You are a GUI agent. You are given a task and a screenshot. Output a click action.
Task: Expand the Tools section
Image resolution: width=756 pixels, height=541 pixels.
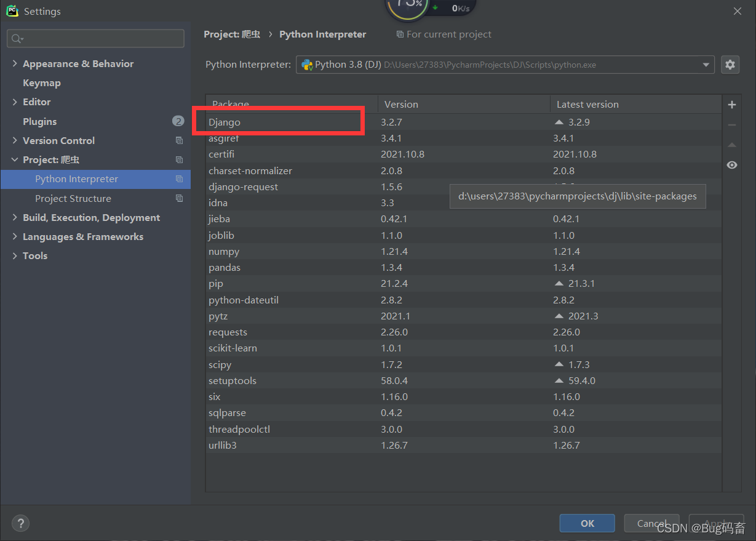point(15,255)
